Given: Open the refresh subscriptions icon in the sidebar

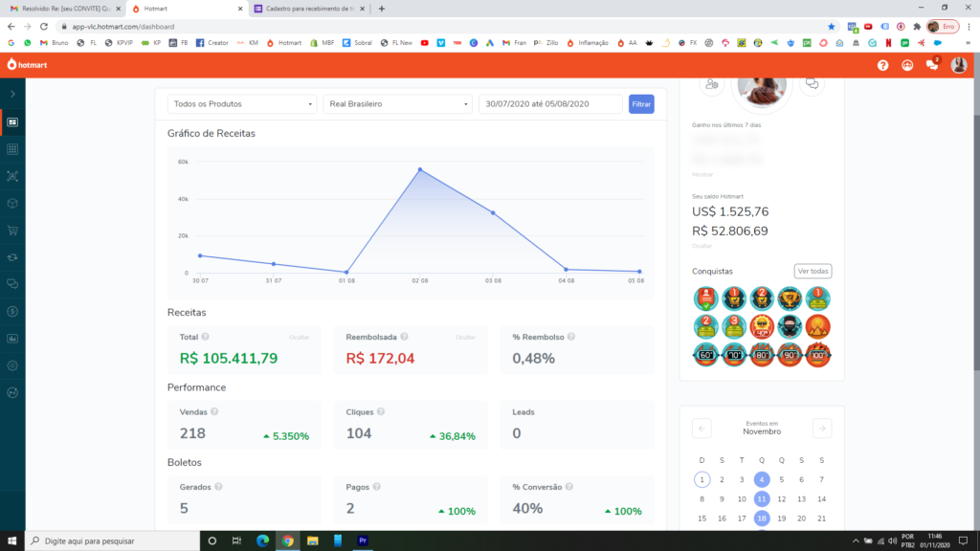Looking at the screenshot, I should pyautogui.click(x=12, y=257).
